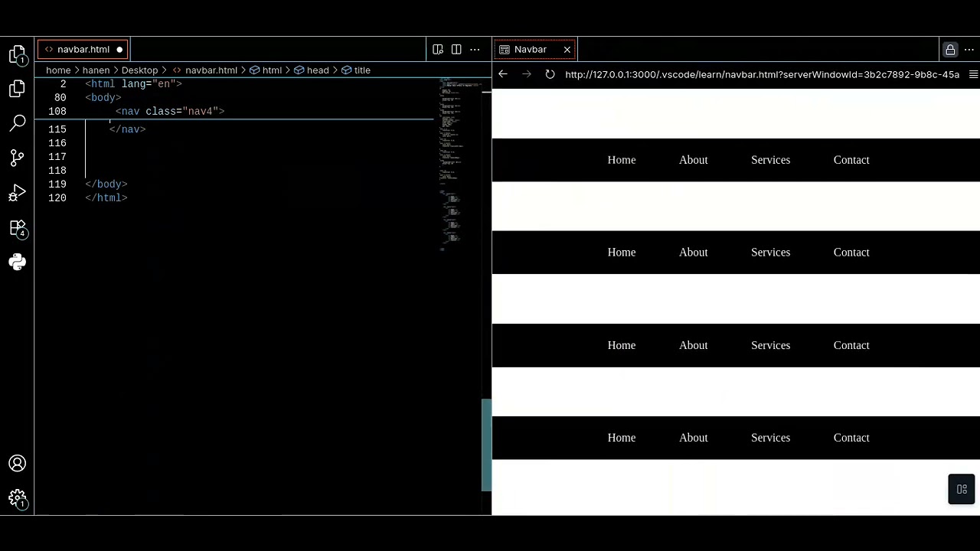Switch to the navbar.html editor tab
The image size is (980, 551).
(83, 49)
